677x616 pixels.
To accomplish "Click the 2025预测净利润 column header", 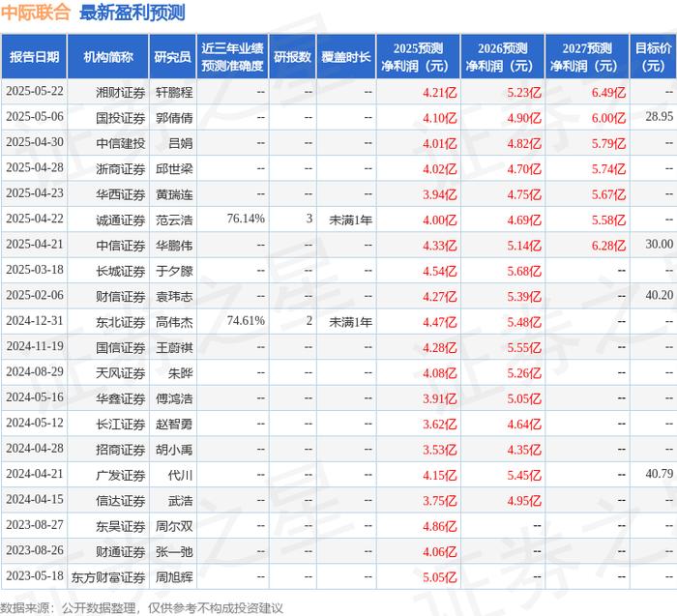I will 418,56.
